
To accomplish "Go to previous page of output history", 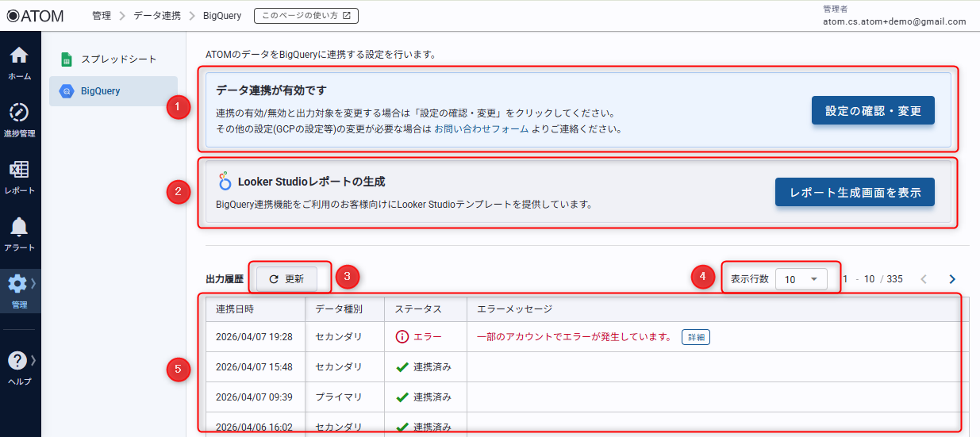I will click(x=924, y=279).
